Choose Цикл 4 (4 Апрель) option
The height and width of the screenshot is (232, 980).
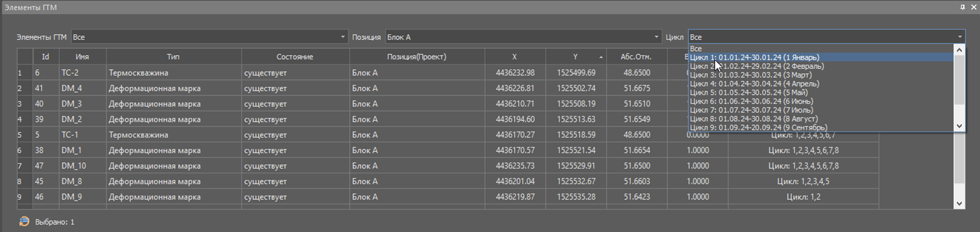(x=754, y=84)
